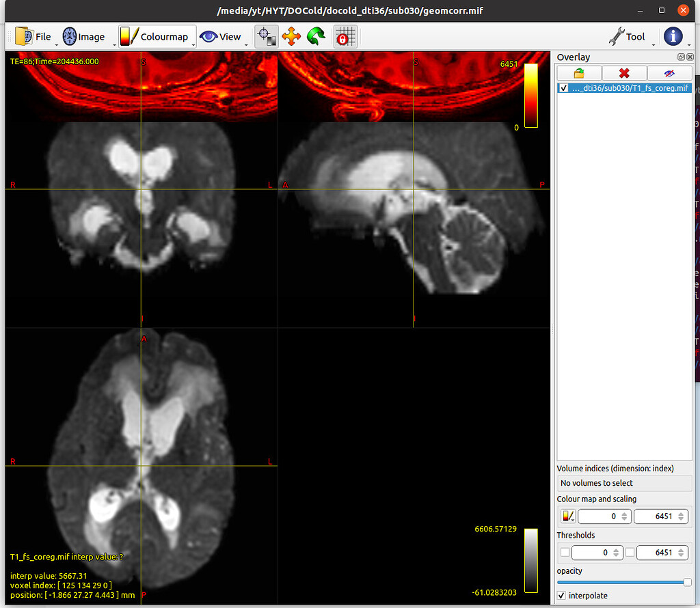Disable the interpolate option

coord(561,595)
